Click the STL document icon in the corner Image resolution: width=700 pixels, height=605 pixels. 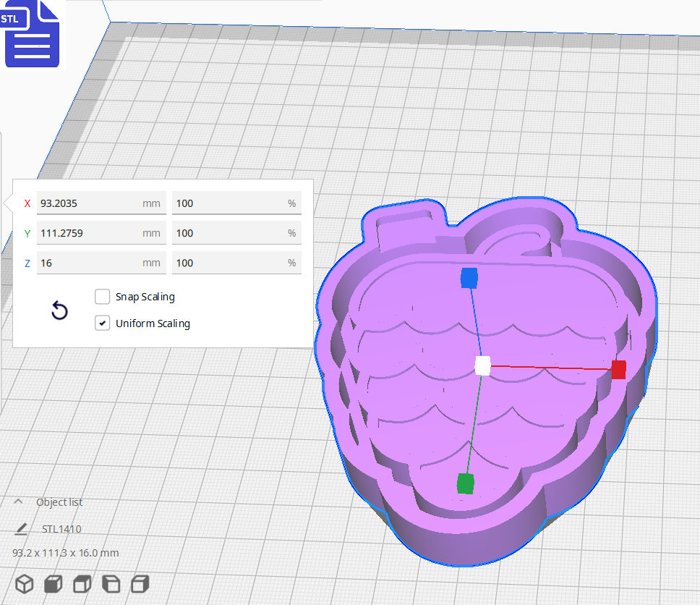(33, 34)
